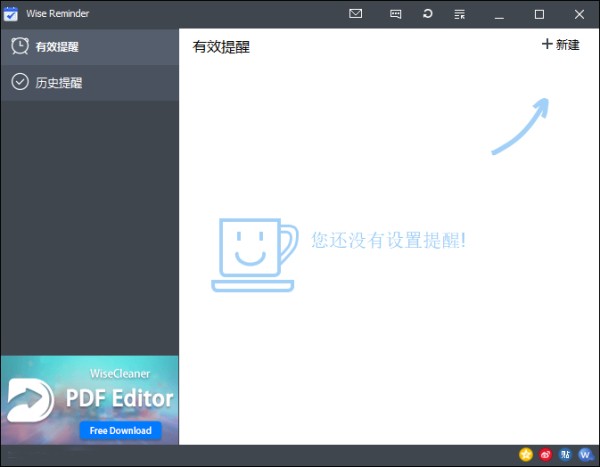
Task: Click Free Download on PDF Editor ad
Action: [121, 431]
